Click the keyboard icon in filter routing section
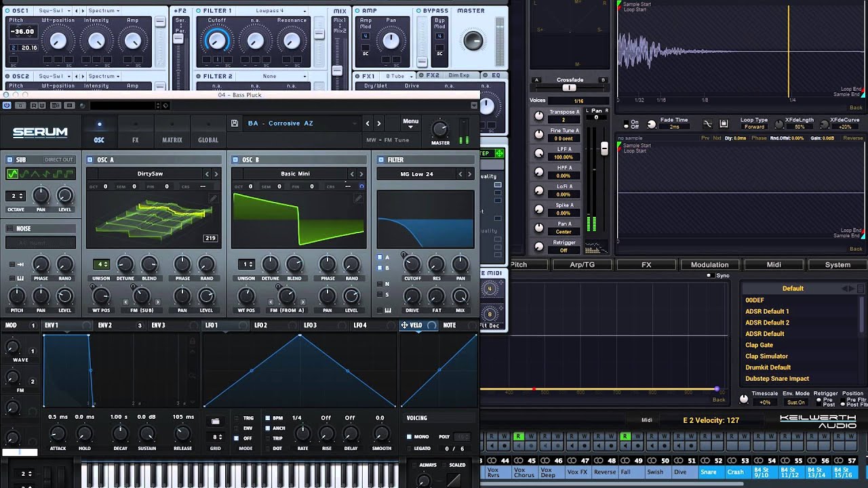Image resolution: width=868 pixels, height=488 pixels. click(x=388, y=310)
